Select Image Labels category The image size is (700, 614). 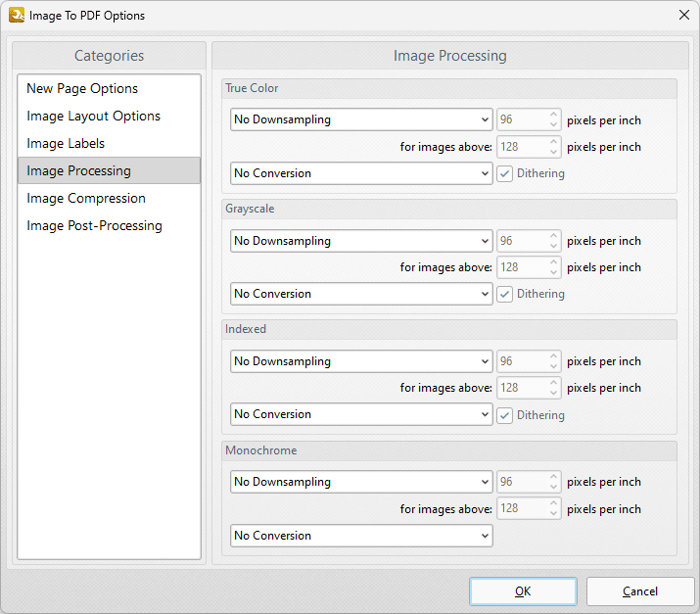[66, 143]
